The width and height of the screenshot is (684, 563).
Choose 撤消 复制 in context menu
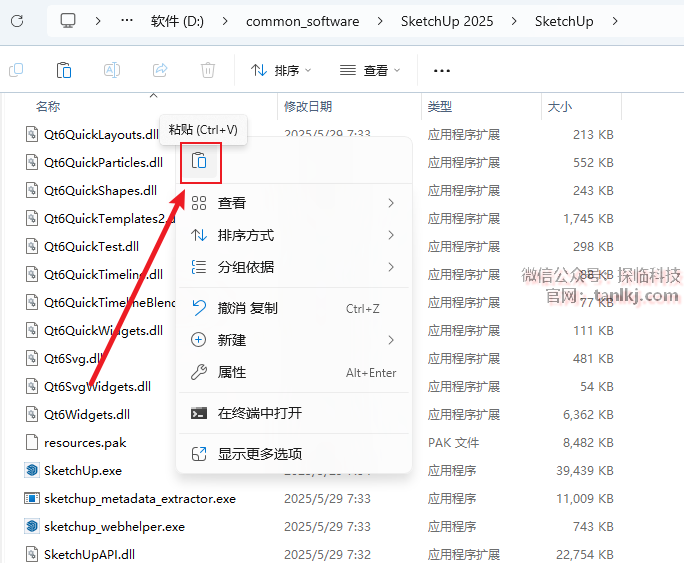pyautogui.click(x=294, y=308)
